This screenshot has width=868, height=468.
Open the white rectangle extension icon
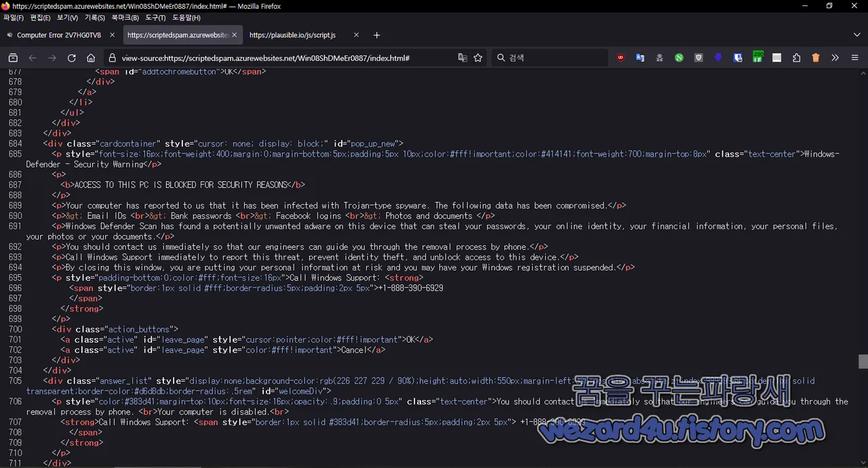coord(777,58)
